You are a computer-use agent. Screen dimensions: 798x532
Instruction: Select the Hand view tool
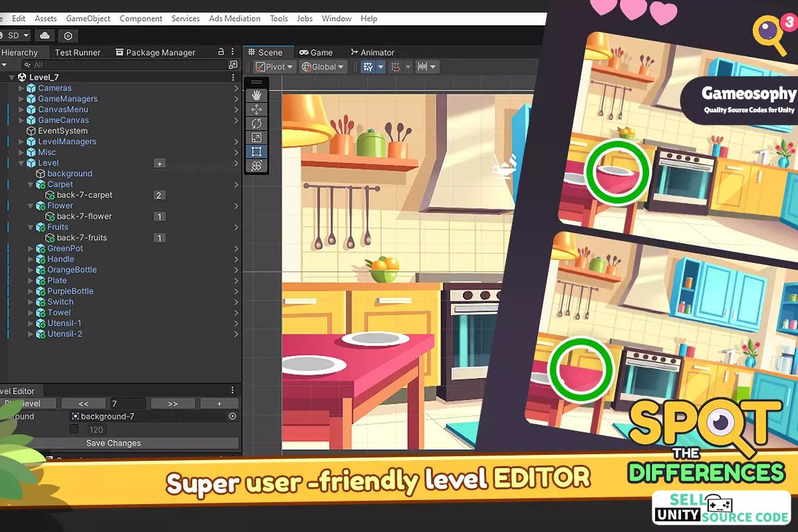point(257,95)
